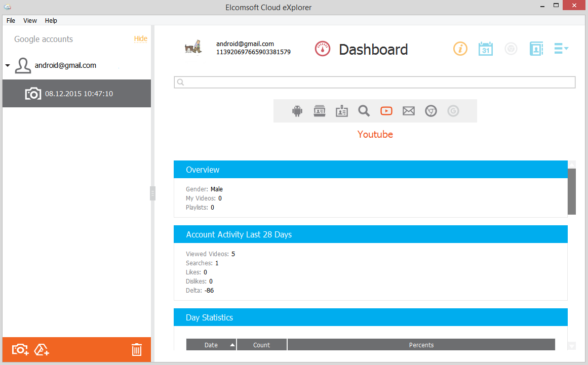Minimize the Elcomsoft Cloud eXplorer window
This screenshot has width=588, height=365.
(542, 6)
